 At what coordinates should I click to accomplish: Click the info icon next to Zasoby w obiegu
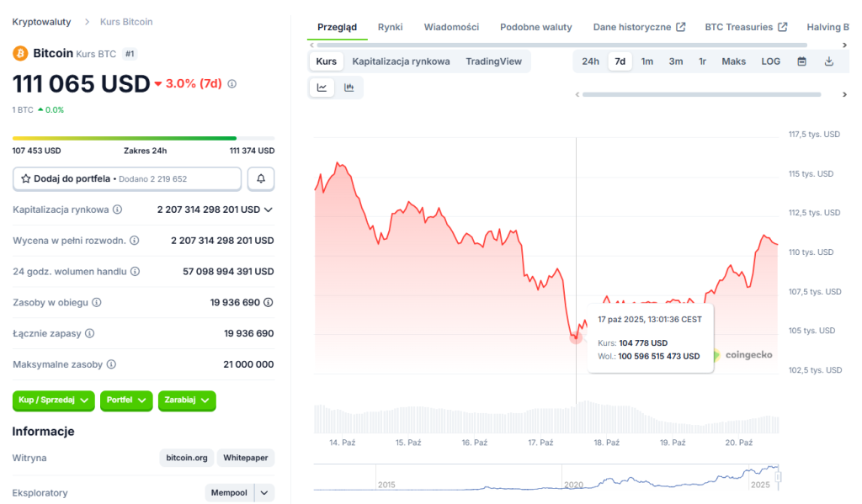pos(96,302)
